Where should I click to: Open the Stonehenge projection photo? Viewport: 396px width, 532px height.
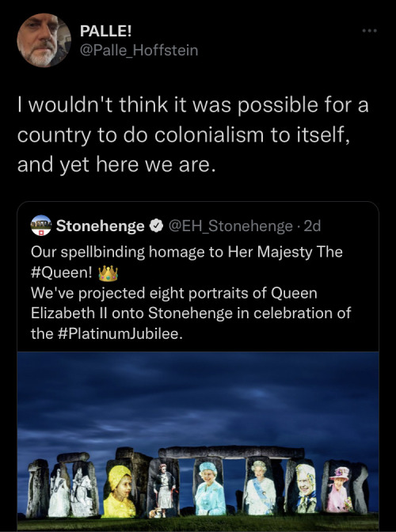click(x=198, y=442)
